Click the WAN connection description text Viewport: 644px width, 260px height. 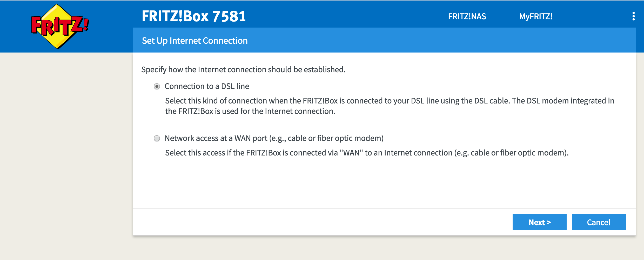(x=367, y=153)
